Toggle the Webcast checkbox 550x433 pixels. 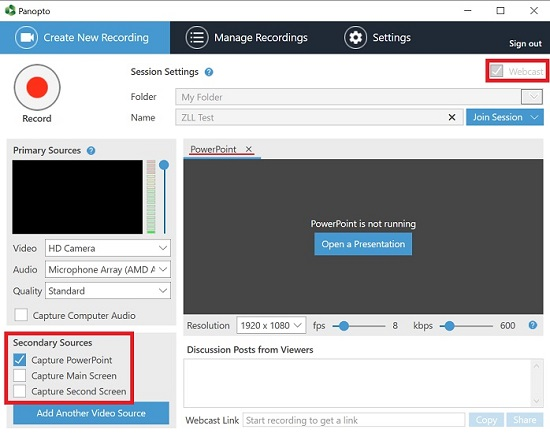497,71
